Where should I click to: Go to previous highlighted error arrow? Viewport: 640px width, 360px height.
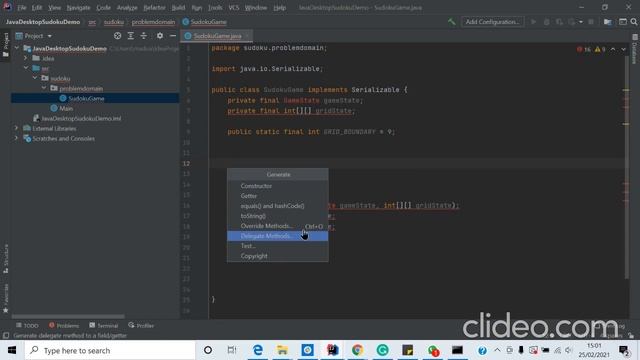click(613, 49)
